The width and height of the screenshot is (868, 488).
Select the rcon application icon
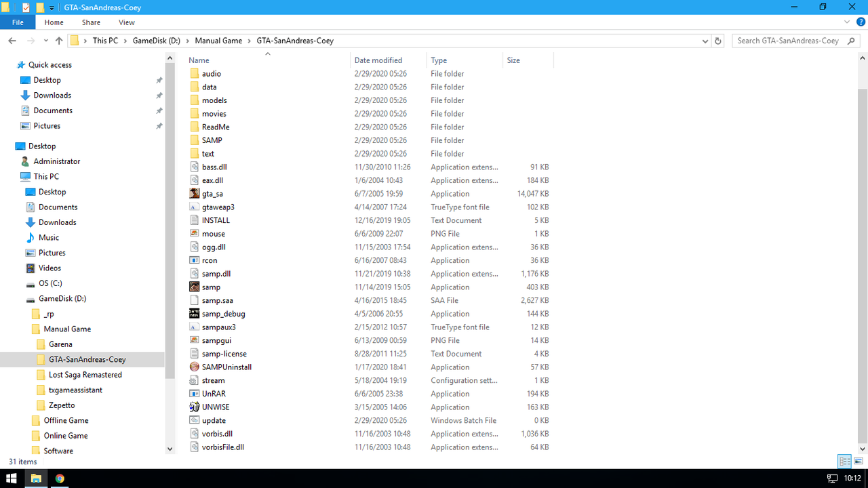click(195, 260)
